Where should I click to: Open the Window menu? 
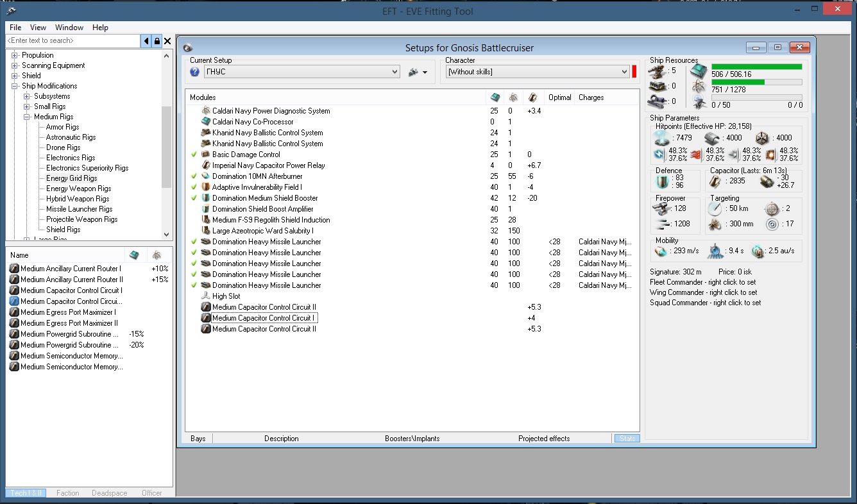click(x=69, y=28)
